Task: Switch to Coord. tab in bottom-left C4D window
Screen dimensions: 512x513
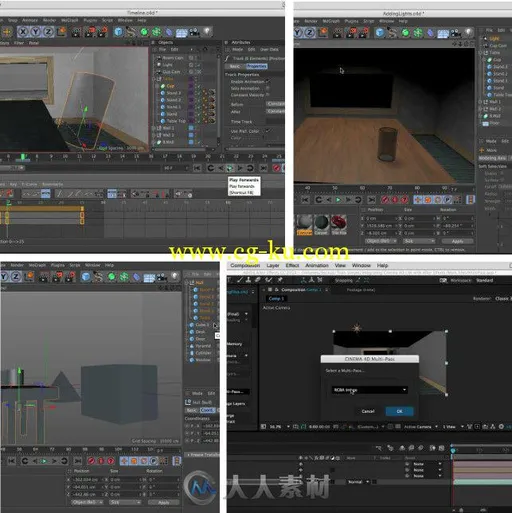Action: (207, 410)
